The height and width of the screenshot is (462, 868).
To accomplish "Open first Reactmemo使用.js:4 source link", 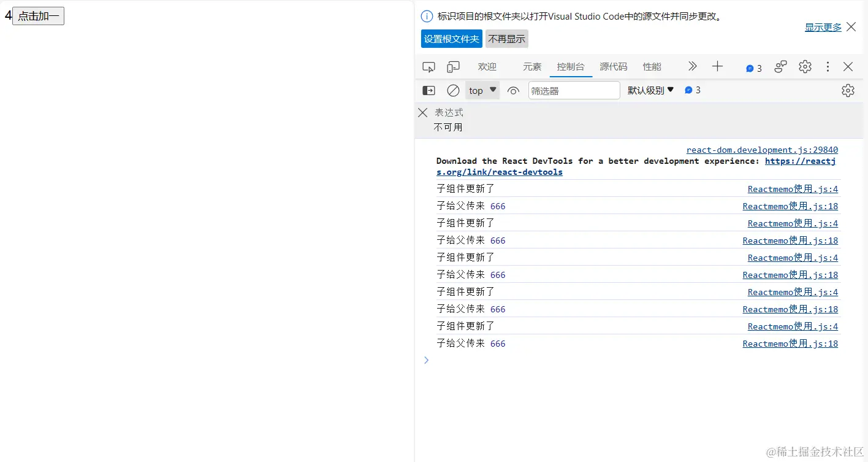I will click(793, 189).
